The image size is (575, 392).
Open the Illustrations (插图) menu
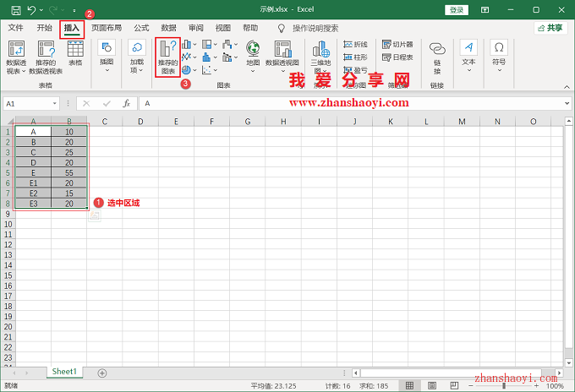click(x=107, y=56)
